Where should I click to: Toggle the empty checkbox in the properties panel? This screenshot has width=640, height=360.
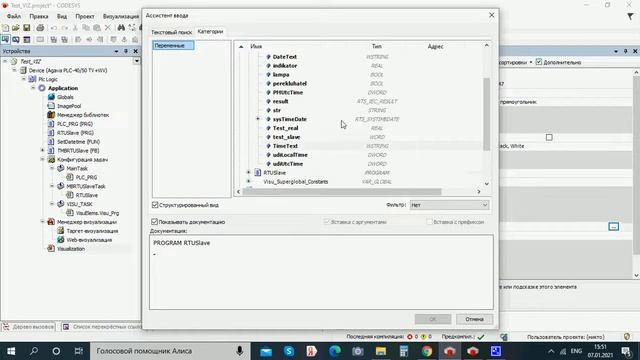[549, 137]
